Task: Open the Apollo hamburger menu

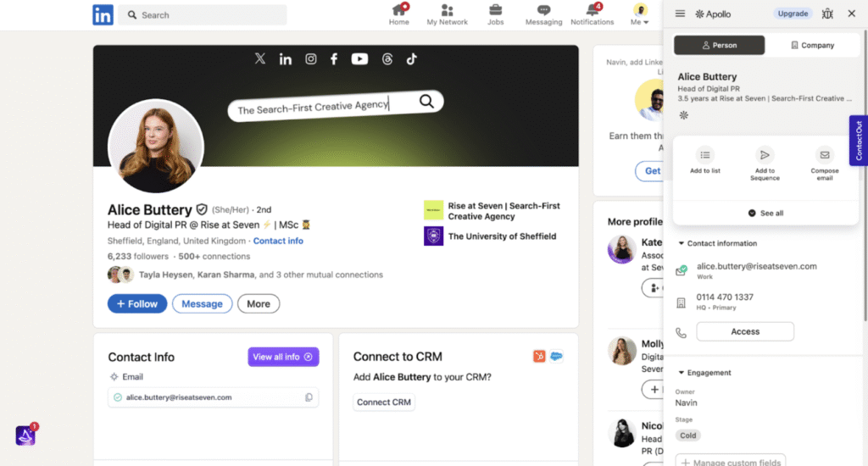Action: [x=681, y=14]
